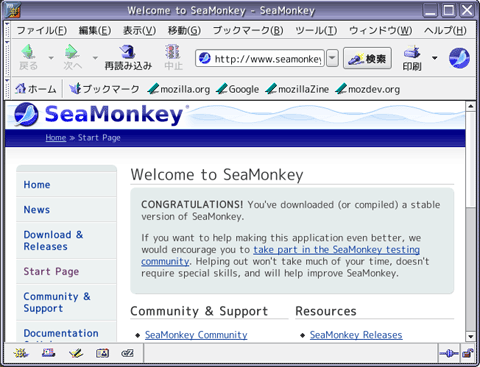Open ChatZilla IRC from the status bar icon
Image resolution: width=480 pixels, height=367 pixels.
point(127,353)
